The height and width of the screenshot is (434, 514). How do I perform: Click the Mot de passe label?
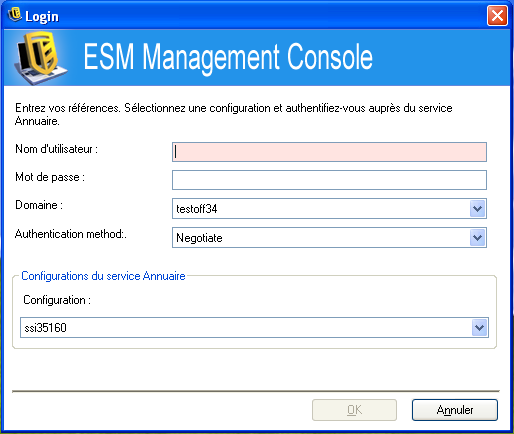(x=50, y=177)
